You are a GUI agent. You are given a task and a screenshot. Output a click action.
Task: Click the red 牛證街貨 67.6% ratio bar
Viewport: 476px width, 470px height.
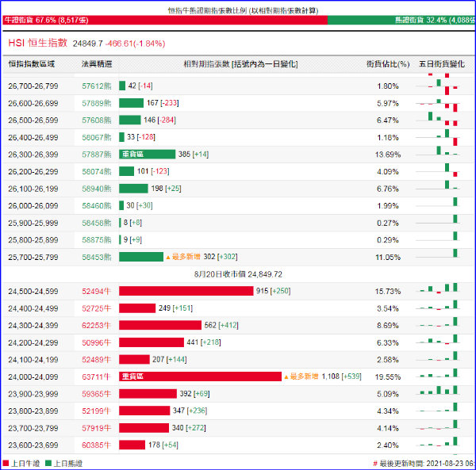point(165,20)
